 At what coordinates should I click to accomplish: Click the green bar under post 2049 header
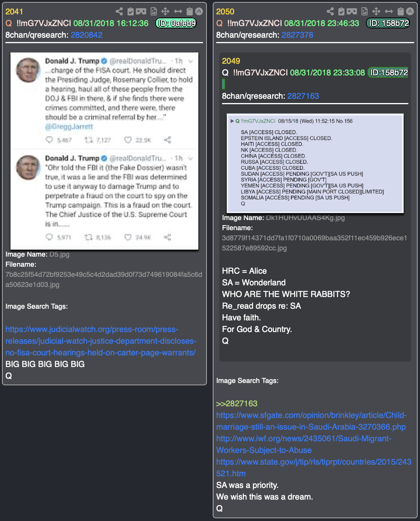point(224,84)
